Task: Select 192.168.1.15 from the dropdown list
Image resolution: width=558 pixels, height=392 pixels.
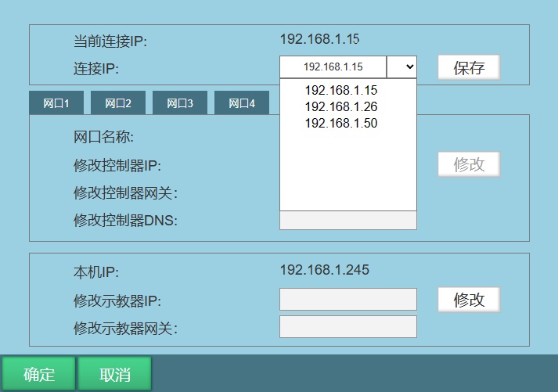Action: (340, 90)
